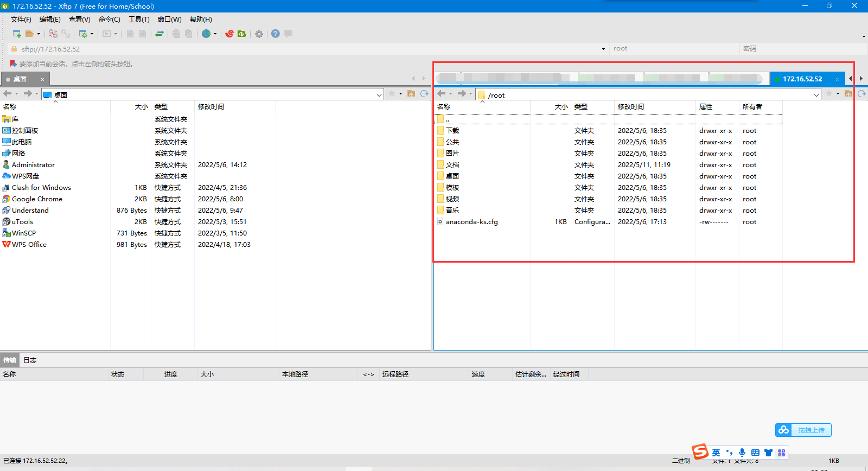Click the paste icon in toolbar
This screenshot has width=868, height=471.
tap(188, 34)
